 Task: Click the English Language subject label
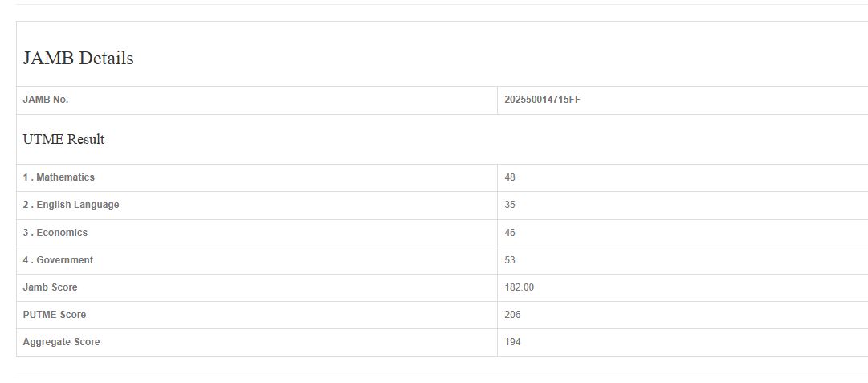[x=71, y=205]
